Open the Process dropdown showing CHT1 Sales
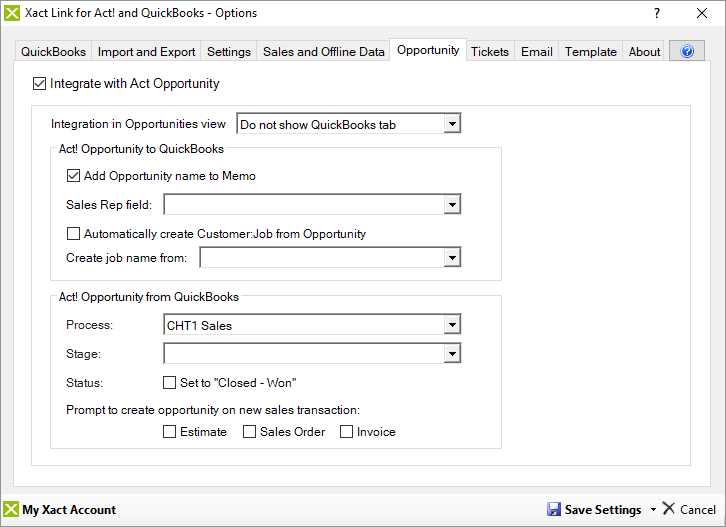The image size is (726, 527). (452, 325)
